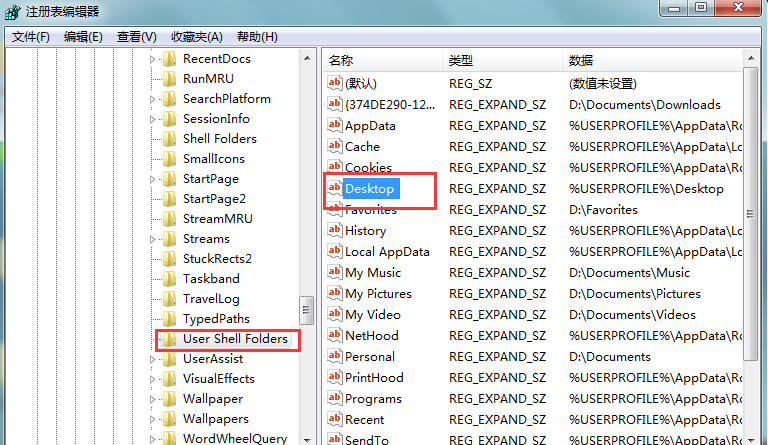The image size is (768, 445).
Task: Open the 编辑(E) menu
Action: 83,37
